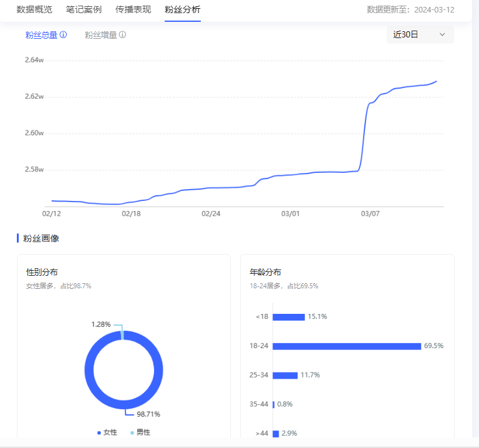Image resolution: width=479 pixels, height=448 pixels.
Task: Click the 18-24 age bar
Action: (346, 346)
